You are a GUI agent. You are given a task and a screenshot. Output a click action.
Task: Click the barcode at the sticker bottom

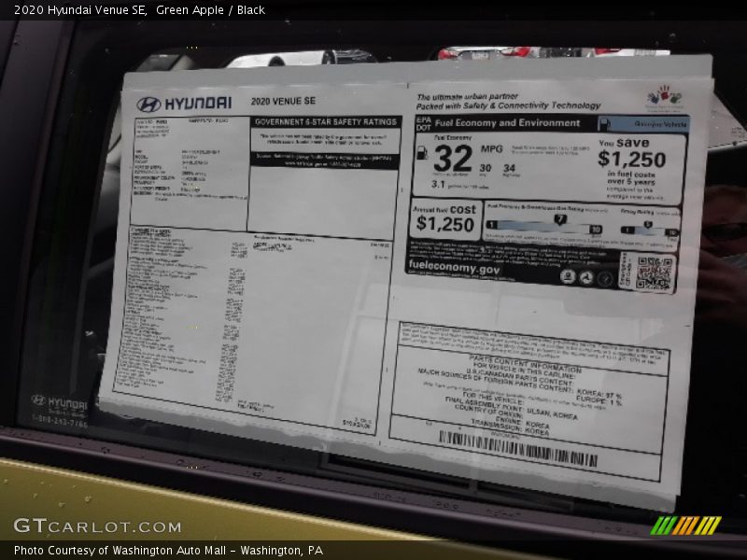point(517,449)
